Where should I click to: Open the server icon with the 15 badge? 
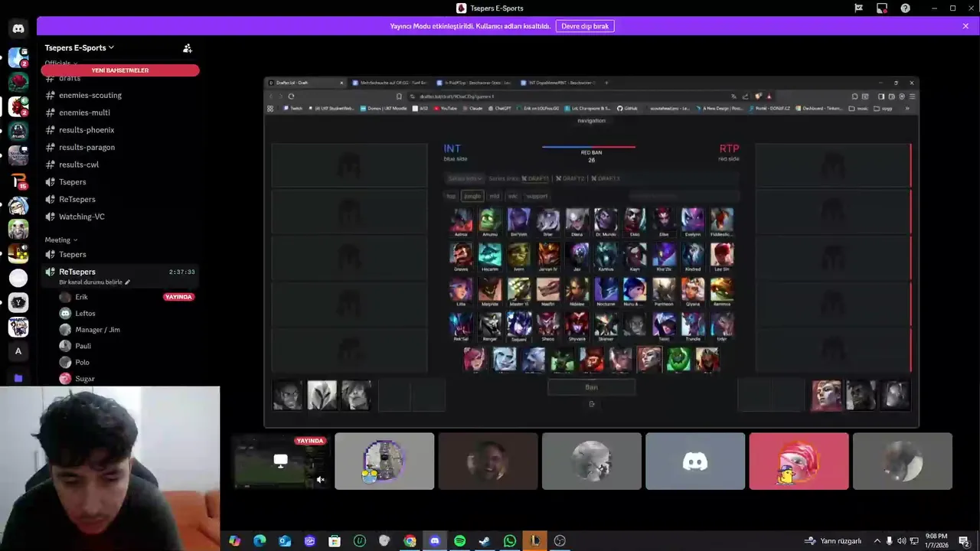click(x=18, y=181)
